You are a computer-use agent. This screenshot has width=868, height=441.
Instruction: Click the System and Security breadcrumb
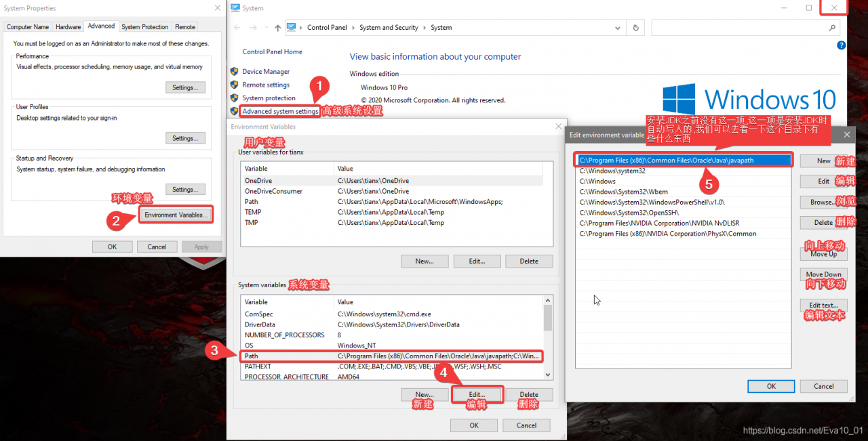tap(389, 28)
